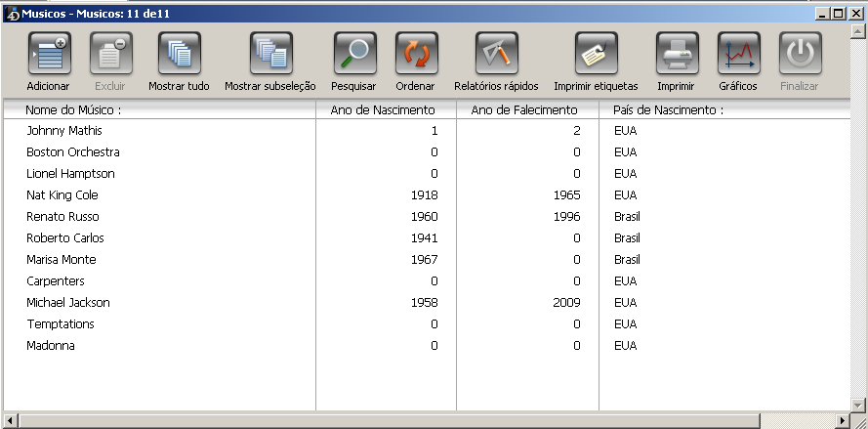Open the Gráficos chart tool
This screenshot has width=868, height=429.
pos(738,54)
